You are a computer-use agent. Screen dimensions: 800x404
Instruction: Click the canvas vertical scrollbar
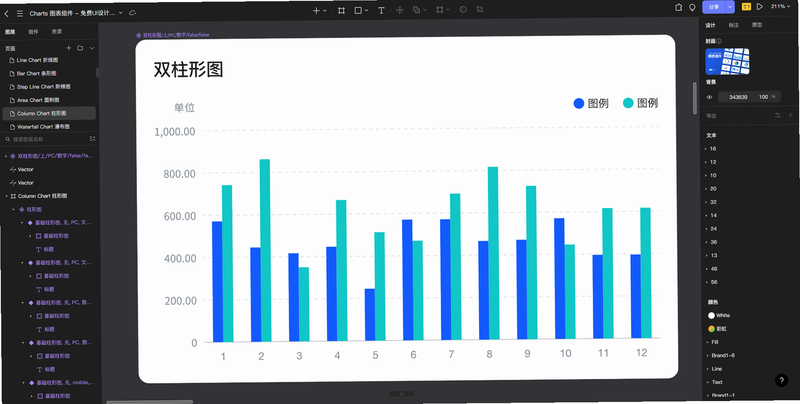pyautogui.click(x=694, y=98)
